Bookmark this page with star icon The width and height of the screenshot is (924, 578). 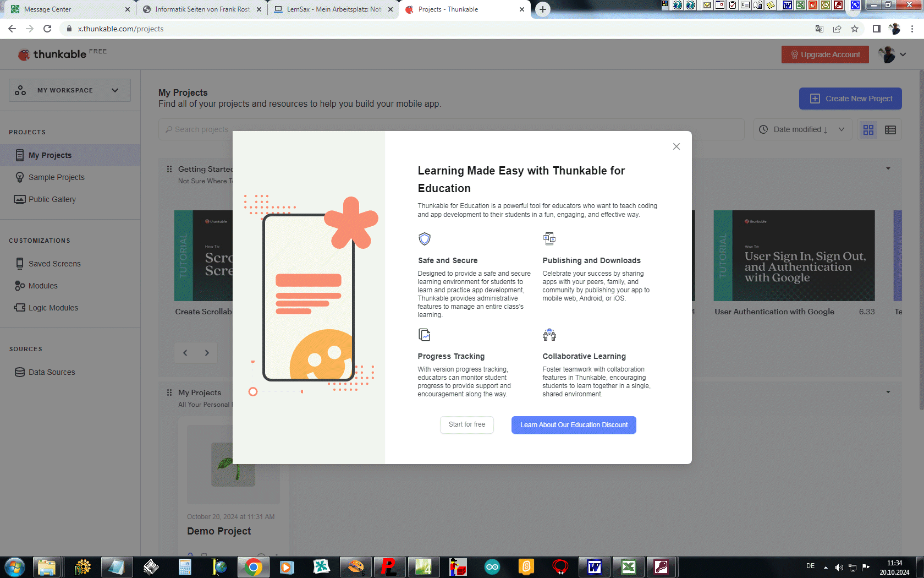(855, 29)
